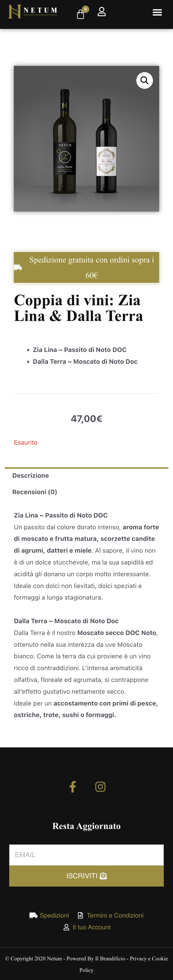Open Termini e Condizioni link
The width and height of the screenshot is (173, 980).
(x=115, y=915)
